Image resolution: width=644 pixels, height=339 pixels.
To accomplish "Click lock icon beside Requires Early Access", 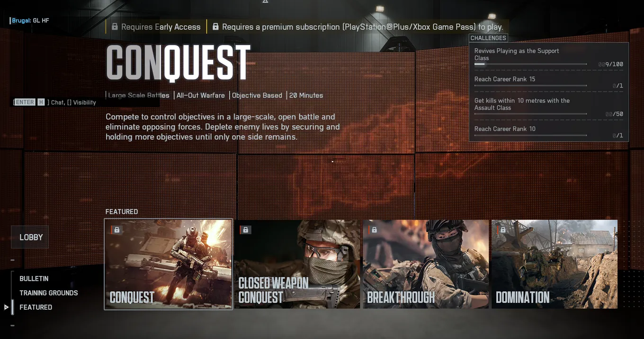I will [115, 27].
